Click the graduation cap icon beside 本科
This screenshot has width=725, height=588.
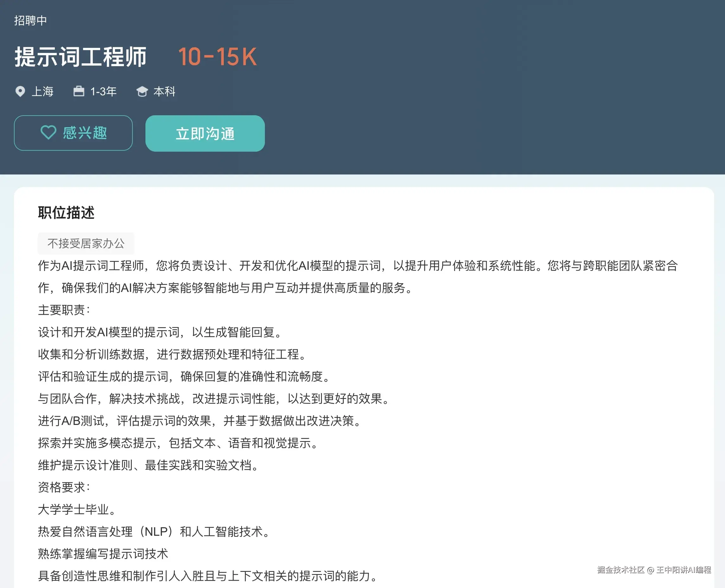coord(142,92)
